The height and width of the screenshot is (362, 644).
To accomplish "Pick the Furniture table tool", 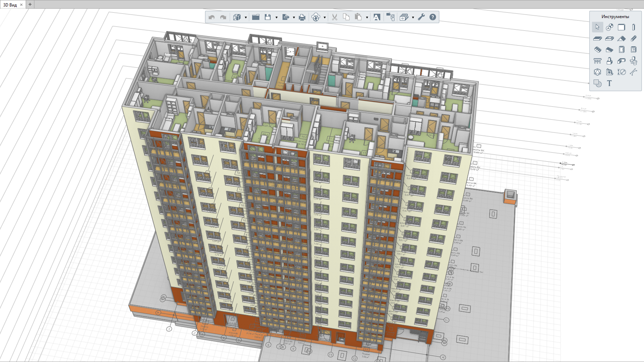I will point(597,61).
